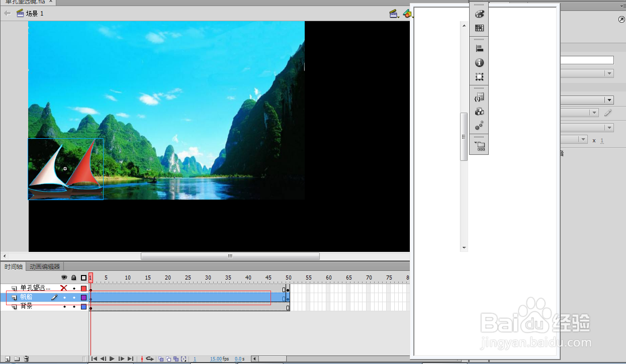626x364 pixels.
Task: Click the text input field in Properties panel
Action: [x=586, y=60]
